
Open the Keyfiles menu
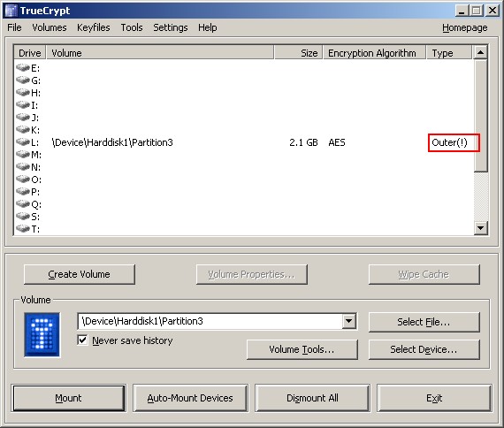(93, 27)
